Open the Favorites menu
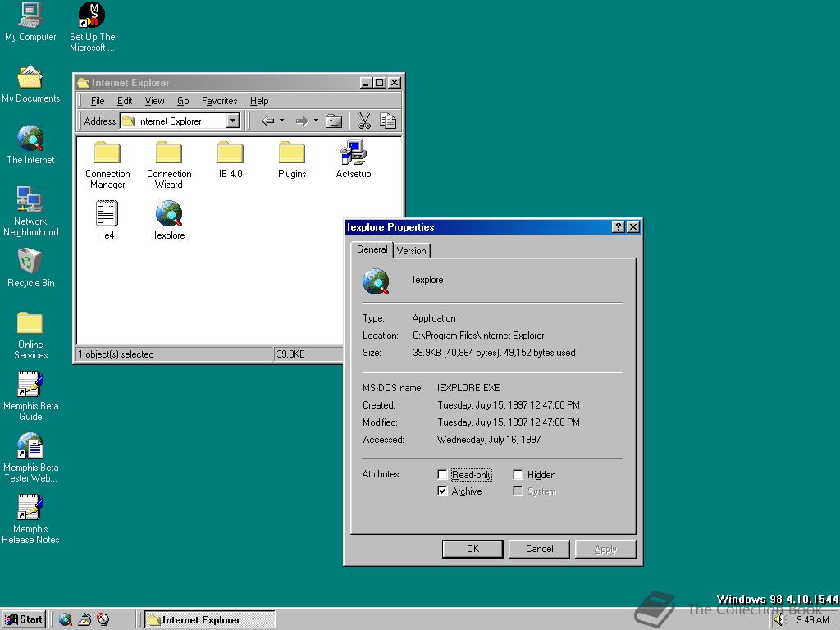The image size is (840, 630). [x=220, y=101]
